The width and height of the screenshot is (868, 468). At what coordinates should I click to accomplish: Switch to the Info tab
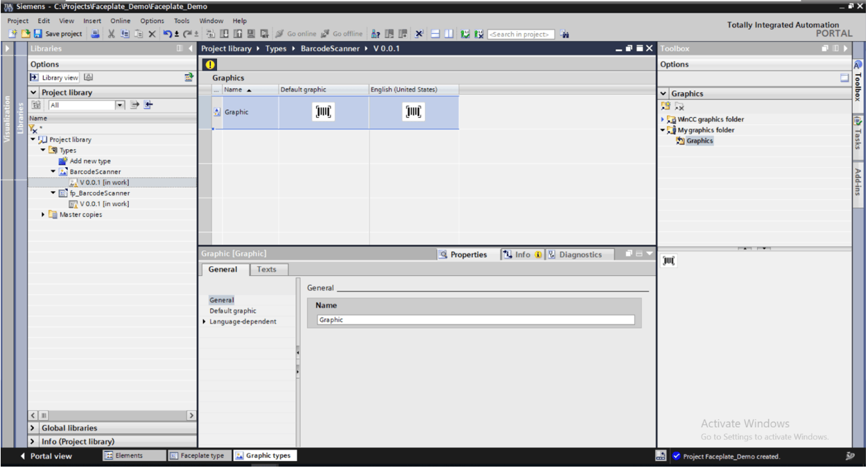pos(522,254)
